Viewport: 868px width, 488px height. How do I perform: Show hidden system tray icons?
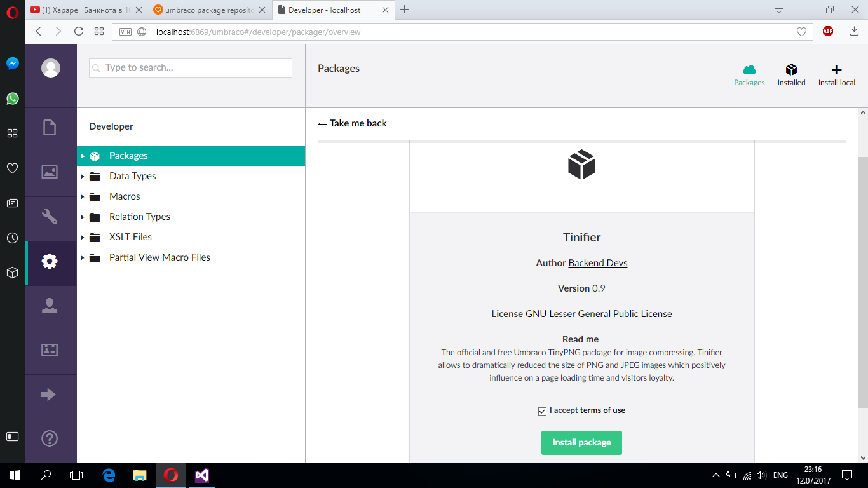point(716,475)
